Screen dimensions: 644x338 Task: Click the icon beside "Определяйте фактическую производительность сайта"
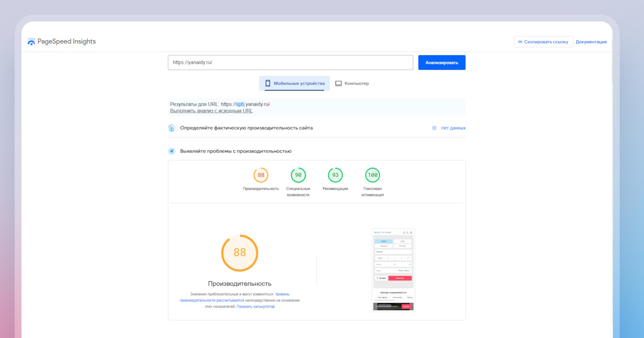pyautogui.click(x=172, y=128)
